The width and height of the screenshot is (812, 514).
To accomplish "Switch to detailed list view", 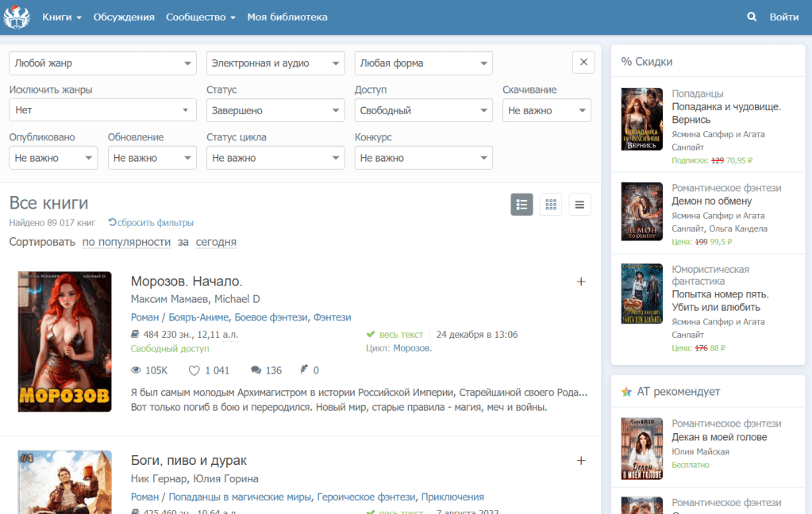I will [521, 205].
